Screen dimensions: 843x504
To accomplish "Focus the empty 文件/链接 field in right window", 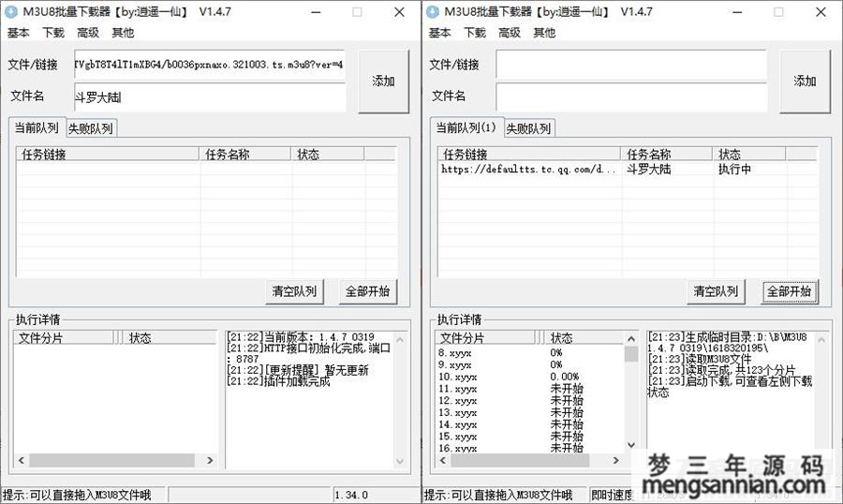I will pyautogui.click(x=630, y=65).
